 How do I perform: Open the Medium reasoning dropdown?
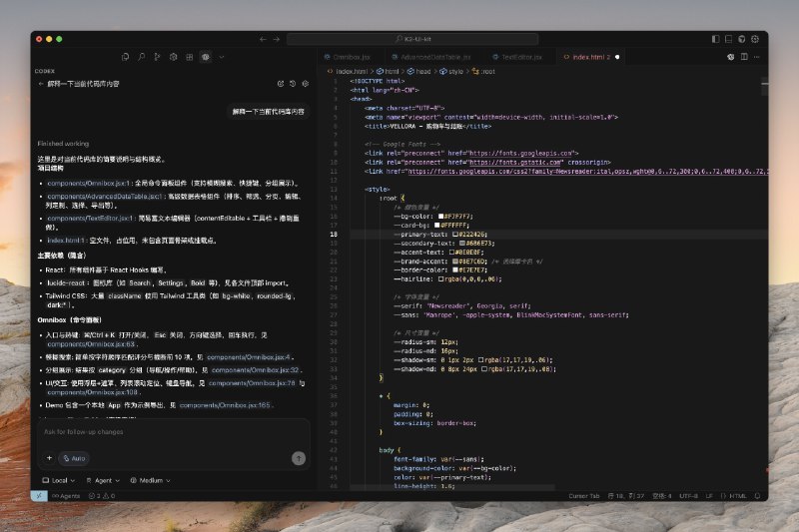coord(150,480)
